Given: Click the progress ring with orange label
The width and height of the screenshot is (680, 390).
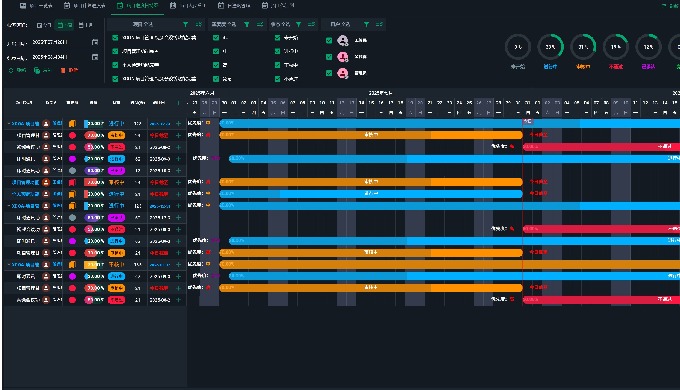Looking at the screenshot, I should (583, 47).
